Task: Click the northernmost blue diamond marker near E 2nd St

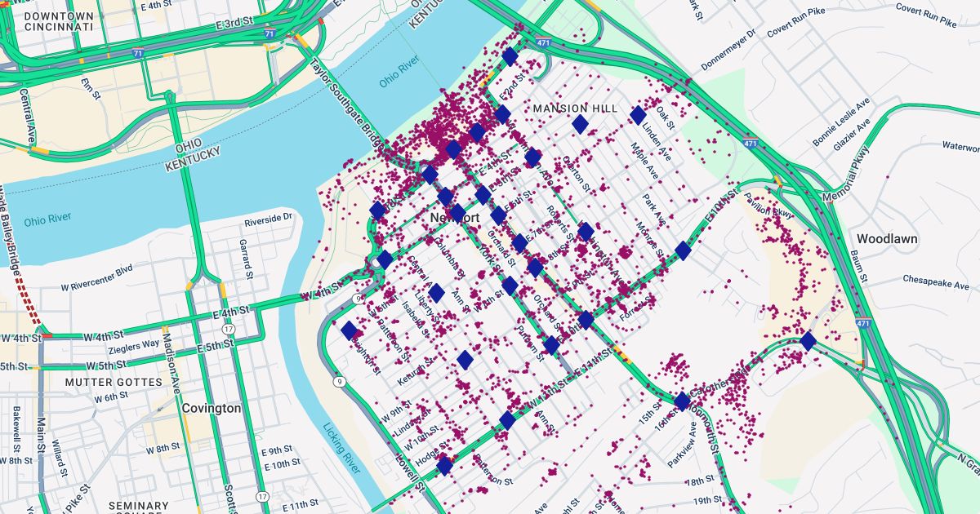Action: [510, 56]
